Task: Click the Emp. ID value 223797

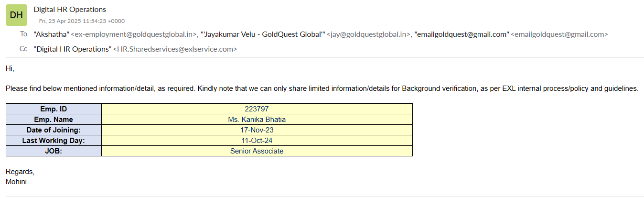Action: click(x=257, y=109)
